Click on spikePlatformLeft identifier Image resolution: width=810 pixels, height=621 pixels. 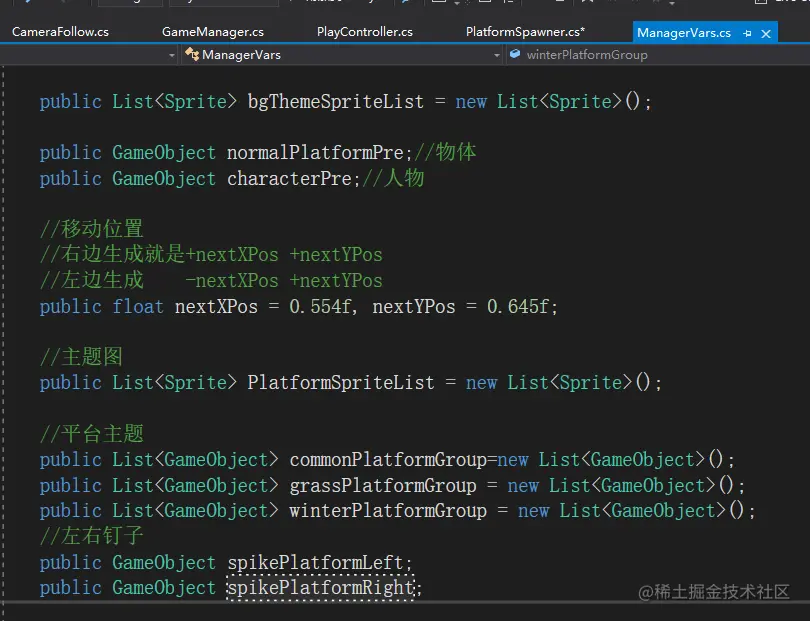tap(315, 563)
